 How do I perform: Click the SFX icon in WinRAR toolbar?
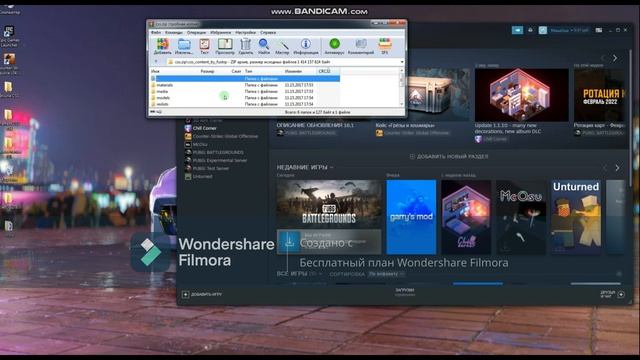click(x=384, y=46)
